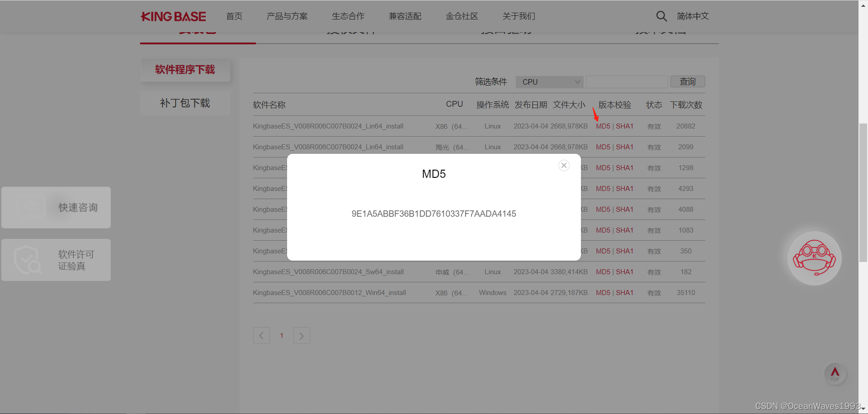868x414 pixels.
Task: Click the 查询 query button
Action: pyautogui.click(x=688, y=81)
